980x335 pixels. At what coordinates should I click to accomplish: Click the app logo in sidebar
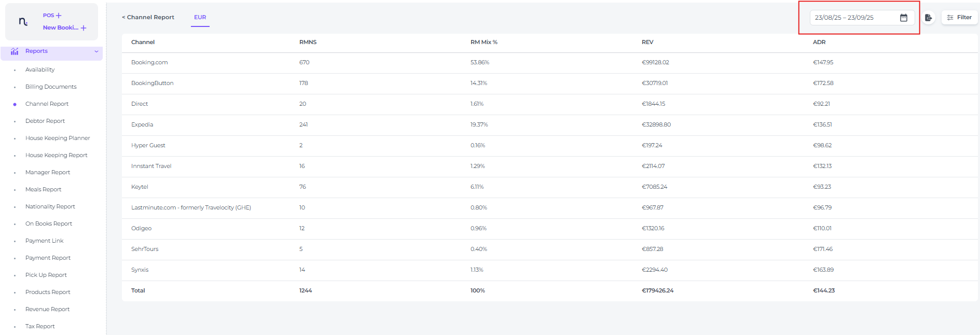pos(23,22)
